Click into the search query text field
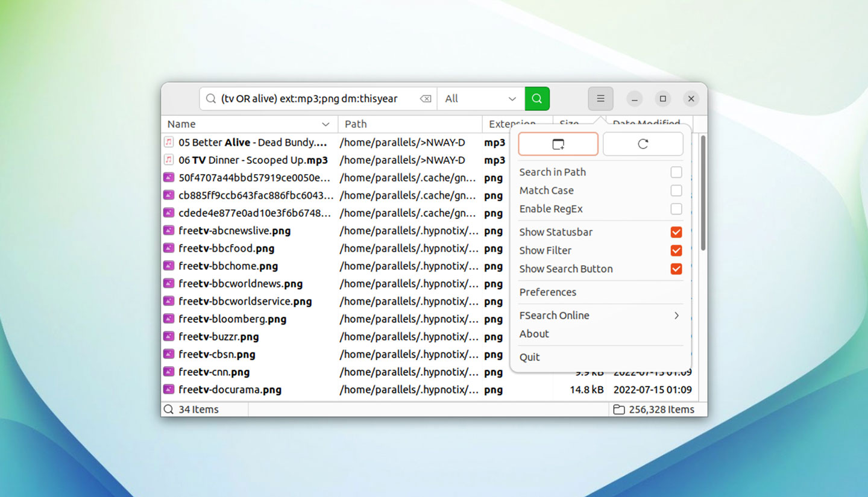868x497 pixels. (313, 99)
